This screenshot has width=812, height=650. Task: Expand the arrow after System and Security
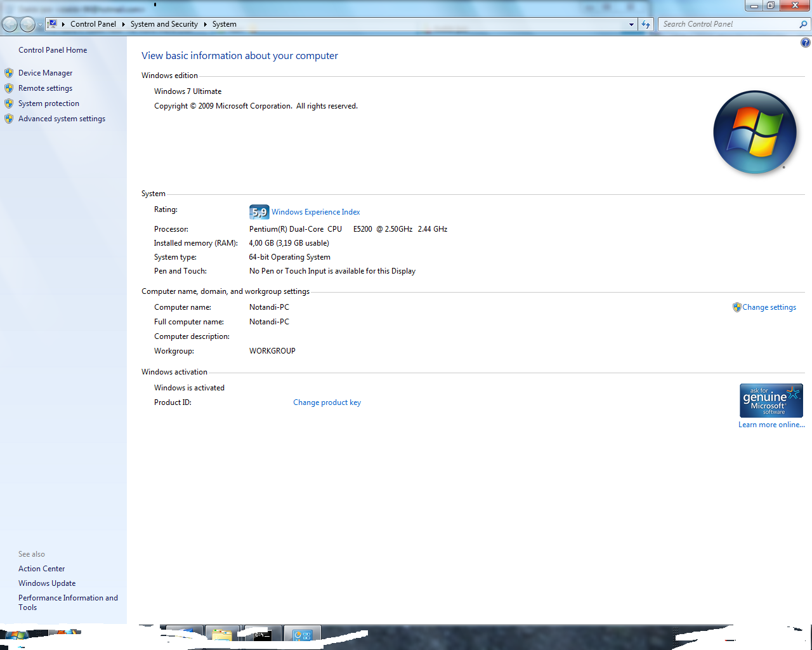click(x=205, y=24)
